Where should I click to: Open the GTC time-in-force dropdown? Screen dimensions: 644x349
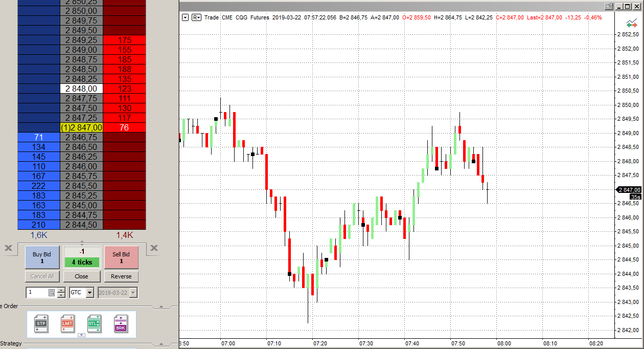(x=90, y=293)
